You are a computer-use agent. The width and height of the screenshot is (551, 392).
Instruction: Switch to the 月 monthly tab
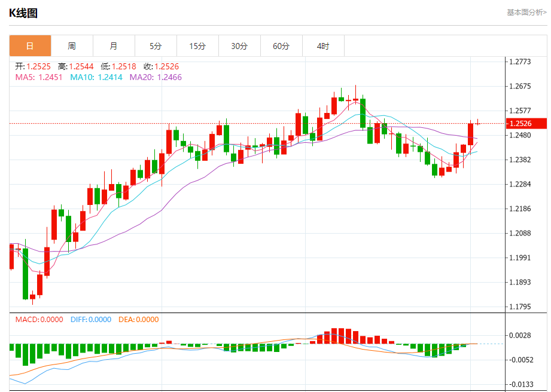tap(114, 46)
